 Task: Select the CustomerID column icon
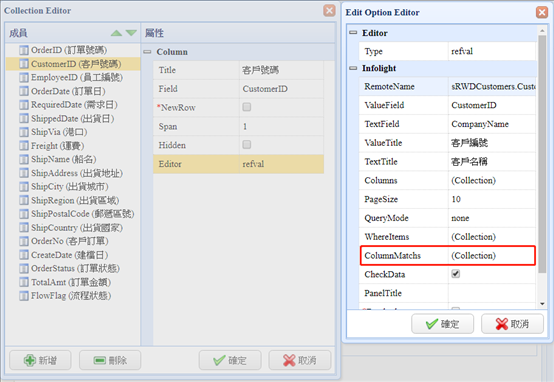click(24, 64)
